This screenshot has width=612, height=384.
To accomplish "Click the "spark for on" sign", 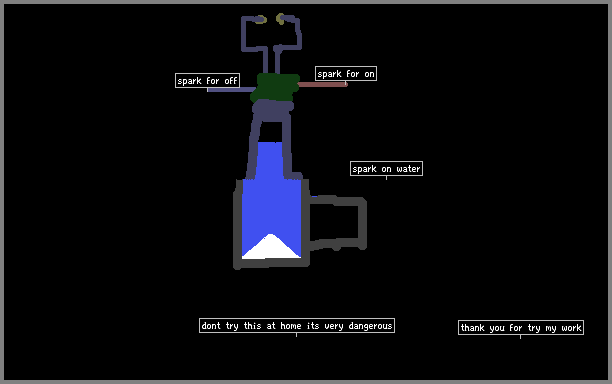I will (346, 73).
